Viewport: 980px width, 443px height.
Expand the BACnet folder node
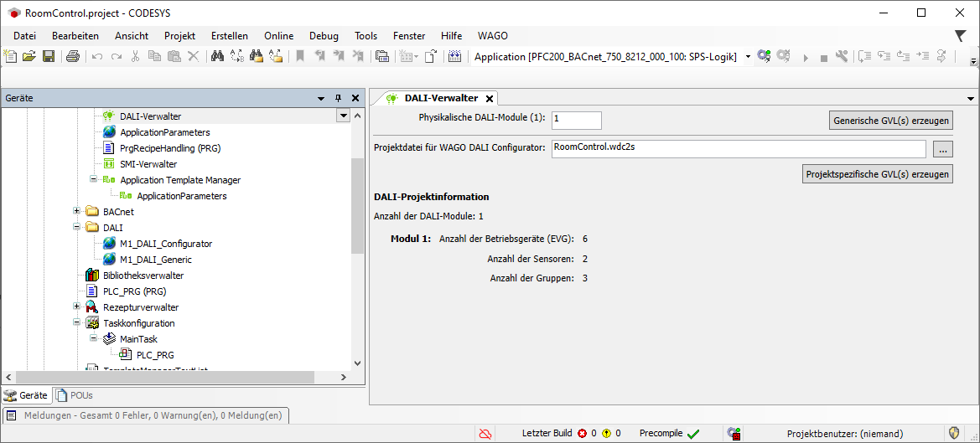point(77,212)
